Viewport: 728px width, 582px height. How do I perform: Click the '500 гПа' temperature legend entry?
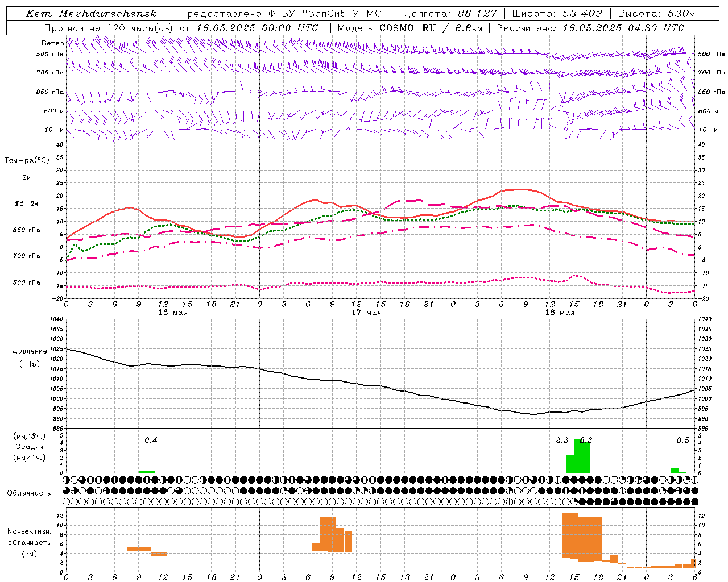tap(27, 282)
